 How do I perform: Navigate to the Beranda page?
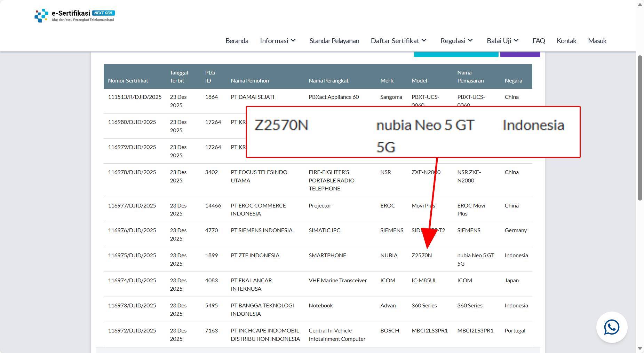pyautogui.click(x=237, y=41)
